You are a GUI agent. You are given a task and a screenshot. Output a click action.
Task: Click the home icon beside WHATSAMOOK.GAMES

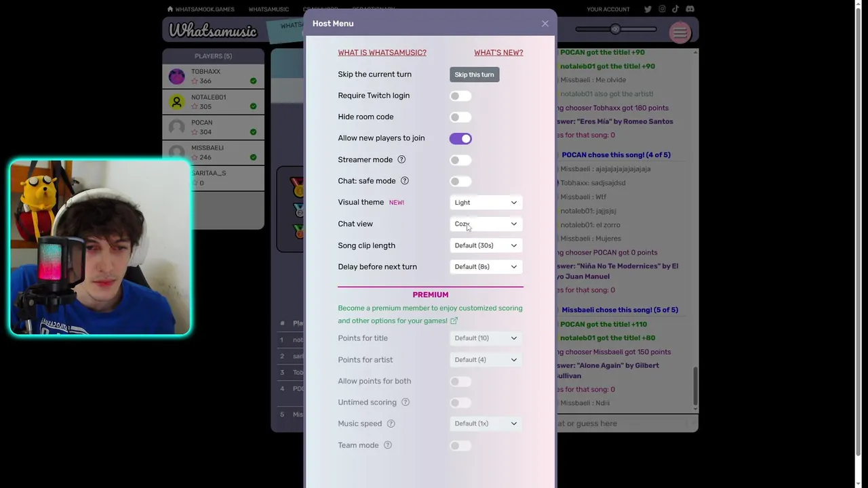pos(170,9)
